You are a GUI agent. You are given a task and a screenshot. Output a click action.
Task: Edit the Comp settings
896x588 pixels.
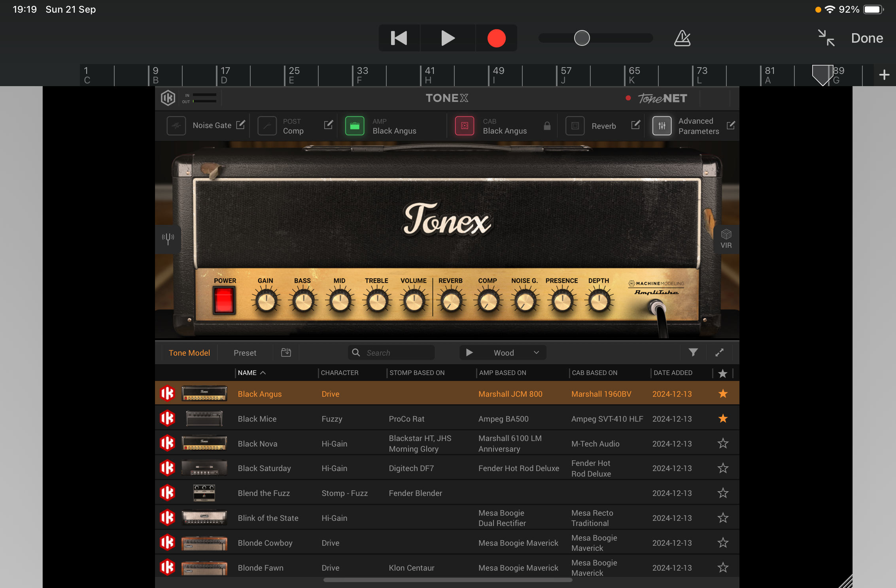click(328, 125)
